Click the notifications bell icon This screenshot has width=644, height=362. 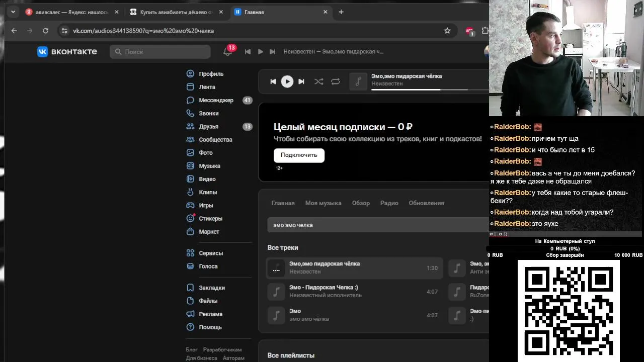[227, 51]
